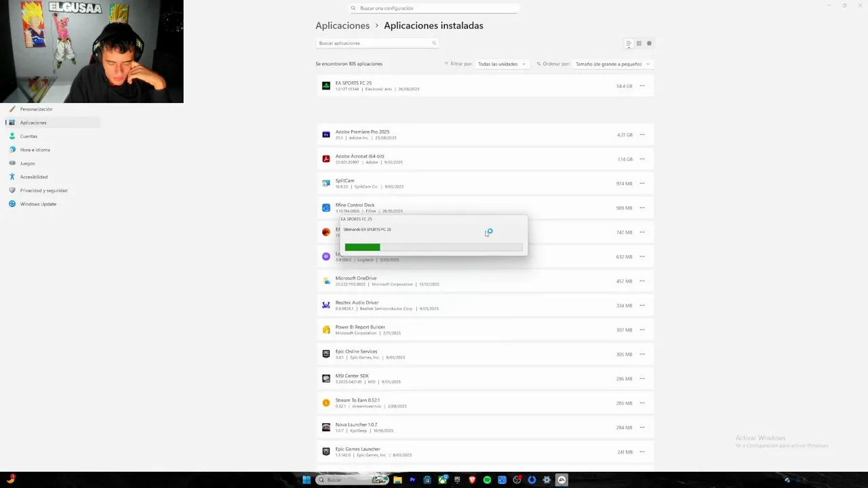Click the Power BI Report Builder icon
Image resolution: width=868 pixels, height=488 pixels.
tap(326, 330)
